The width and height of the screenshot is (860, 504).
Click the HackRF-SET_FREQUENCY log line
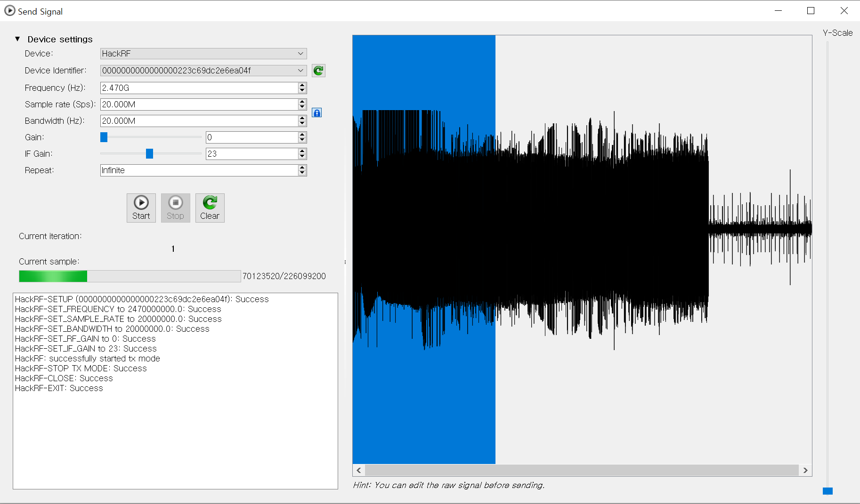(x=118, y=309)
